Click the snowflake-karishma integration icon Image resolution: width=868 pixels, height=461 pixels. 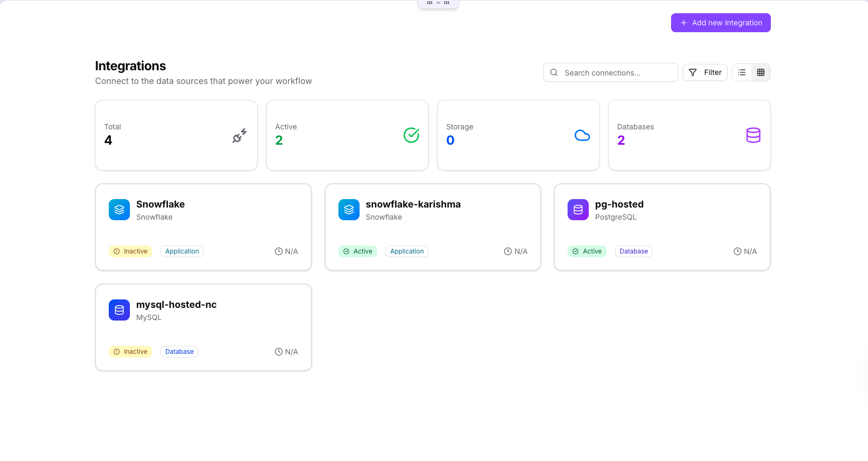[x=349, y=210]
